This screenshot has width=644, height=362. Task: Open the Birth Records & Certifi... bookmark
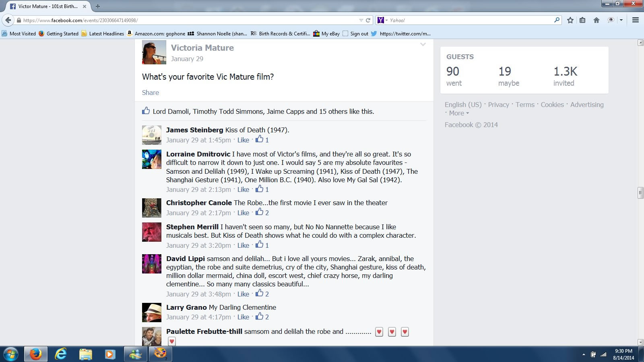(x=280, y=33)
